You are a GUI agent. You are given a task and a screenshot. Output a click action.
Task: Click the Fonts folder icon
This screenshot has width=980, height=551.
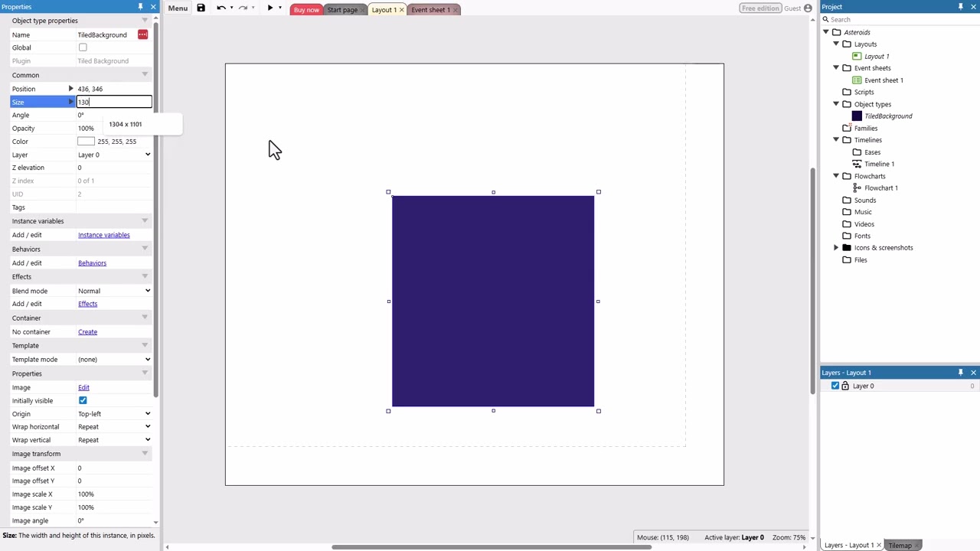pos(847,236)
